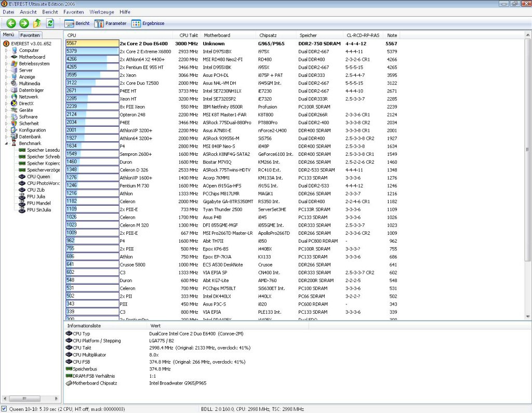Click the green Back arrow icon
The width and height of the screenshot is (532, 413).
coord(11,23)
